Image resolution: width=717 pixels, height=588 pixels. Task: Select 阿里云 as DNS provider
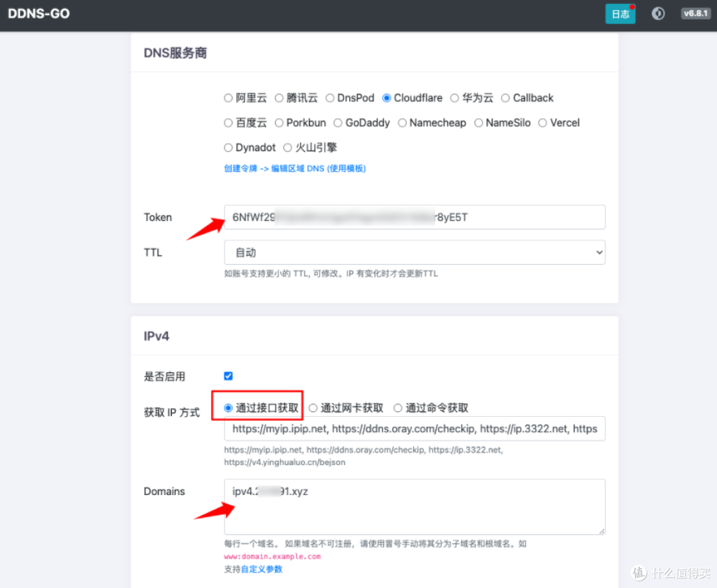228,98
